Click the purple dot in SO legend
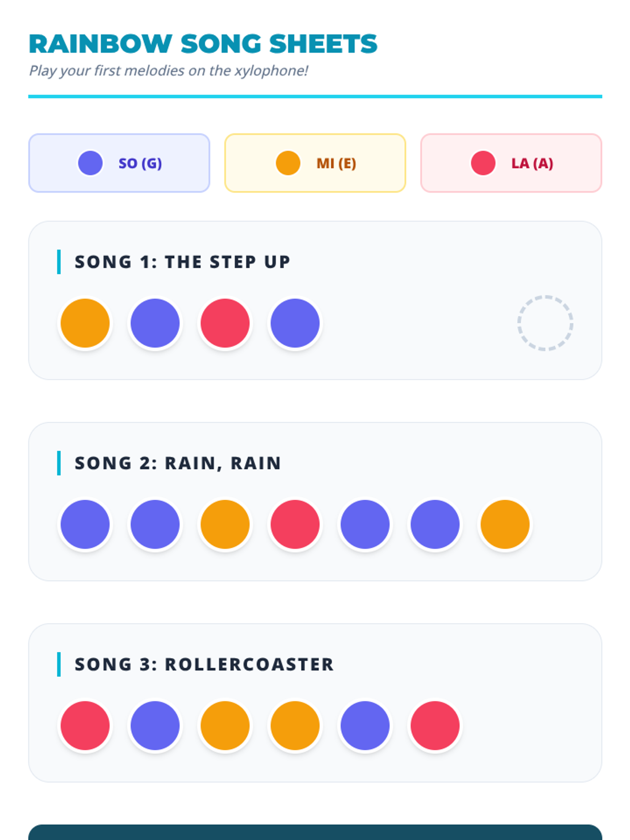 (90, 163)
